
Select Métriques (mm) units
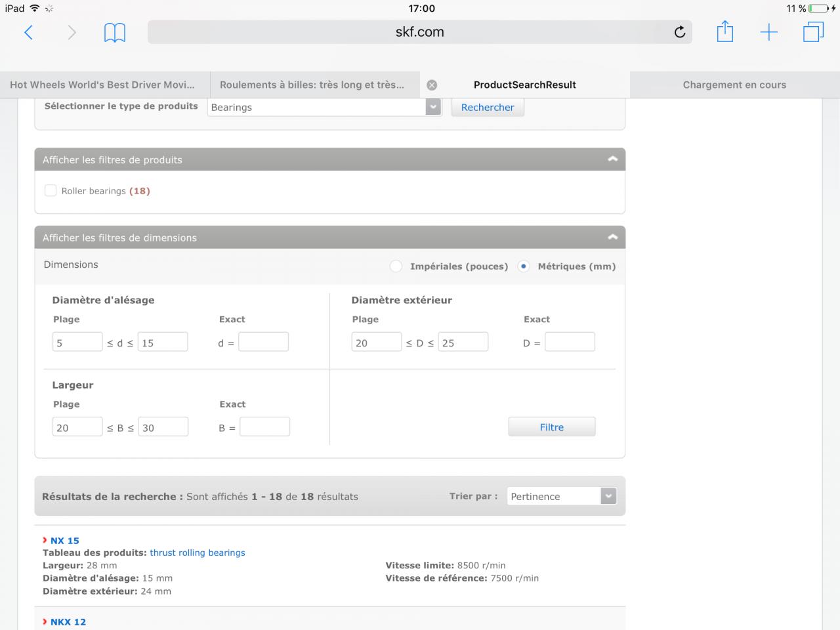[524, 266]
